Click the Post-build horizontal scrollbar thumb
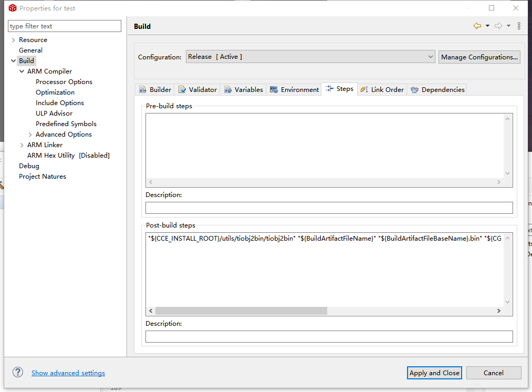Image resolution: width=532 pixels, height=392 pixels. tap(241, 311)
